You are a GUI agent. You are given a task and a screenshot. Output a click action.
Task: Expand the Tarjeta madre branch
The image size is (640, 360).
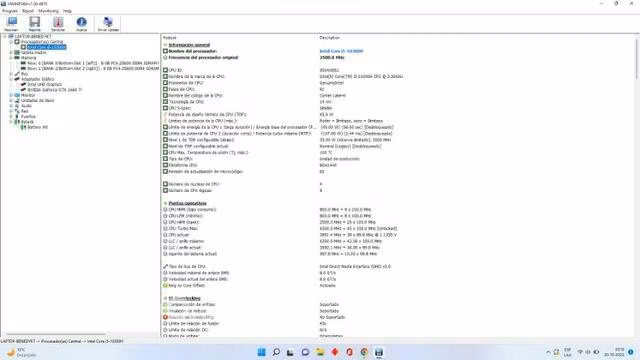point(11,53)
